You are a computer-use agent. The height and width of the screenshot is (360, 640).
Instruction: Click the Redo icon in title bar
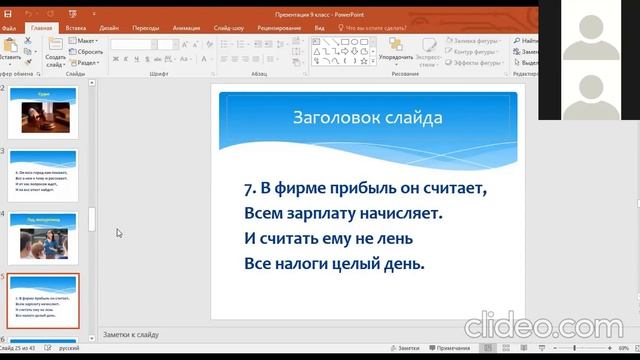tap(50, 14)
